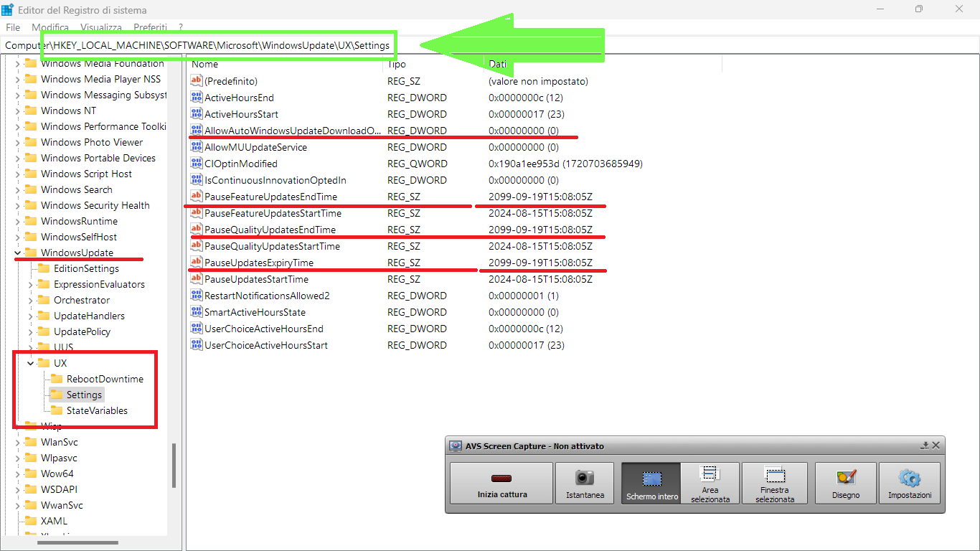Start recording with Inizia cattura
This screenshot has width=980, height=551.
click(501, 483)
